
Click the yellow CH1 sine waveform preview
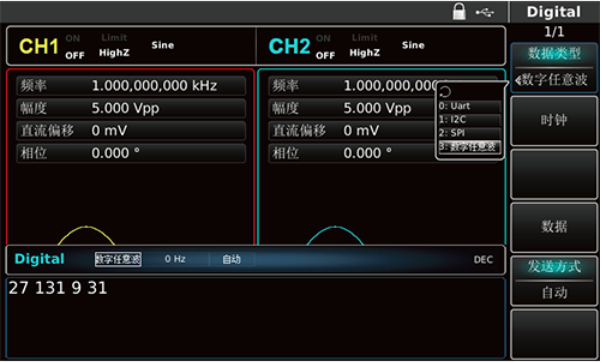(x=86, y=235)
